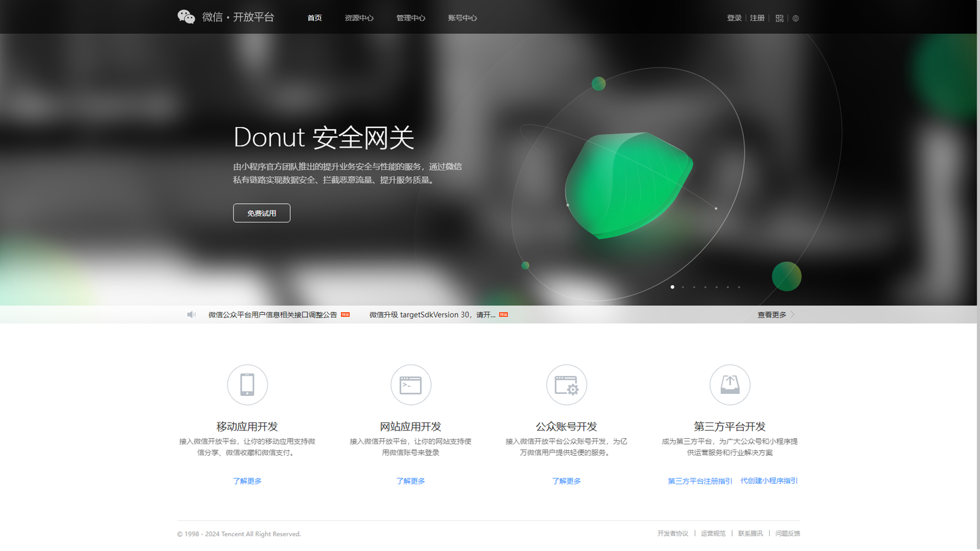Click the 联系腾讯 footer link
This screenshot has width=980, height=551.
751,533
